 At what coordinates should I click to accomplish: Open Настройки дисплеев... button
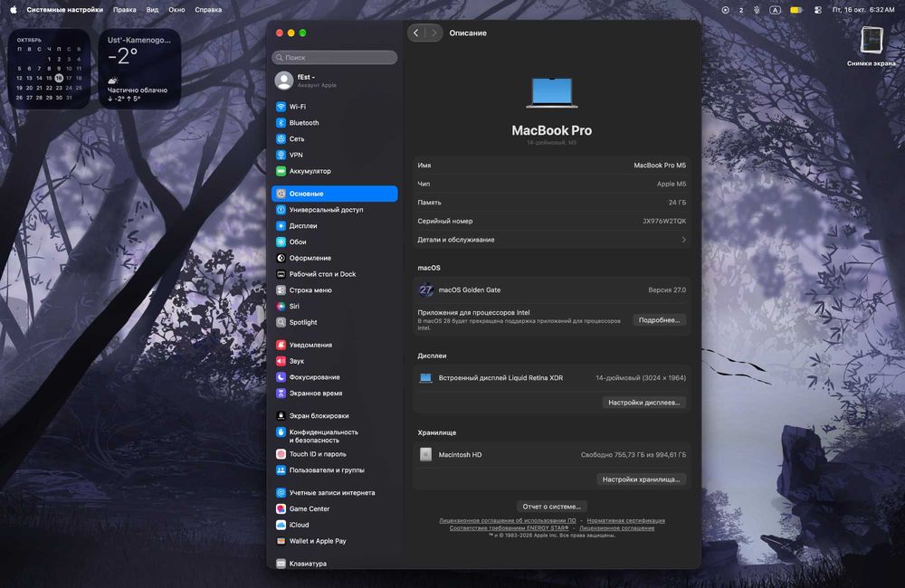point(643,403)
